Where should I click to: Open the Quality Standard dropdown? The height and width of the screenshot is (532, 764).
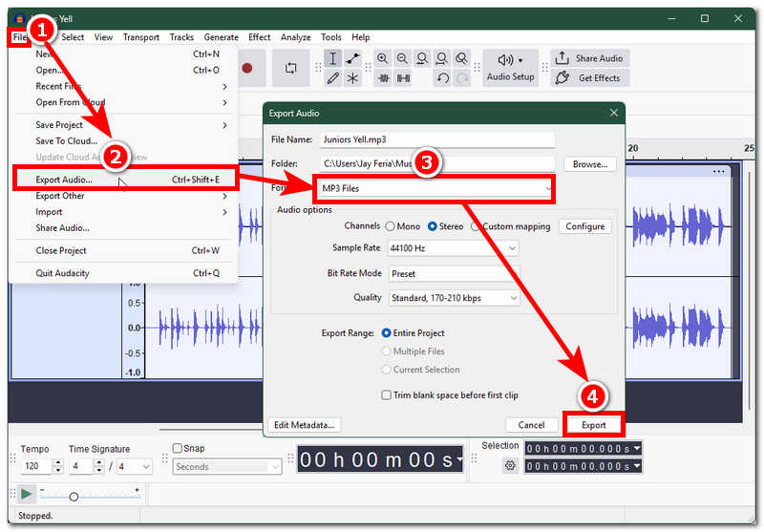pos(455,298)
